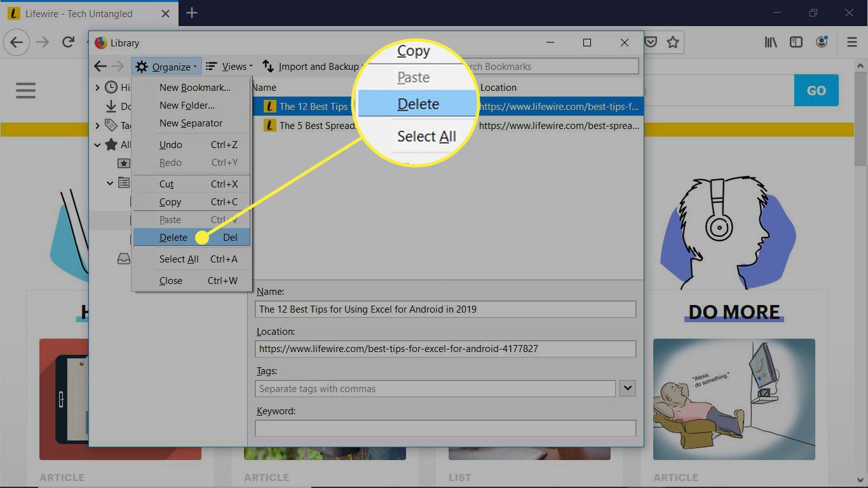Choose New Folder... menu entry

pos(192,105)
